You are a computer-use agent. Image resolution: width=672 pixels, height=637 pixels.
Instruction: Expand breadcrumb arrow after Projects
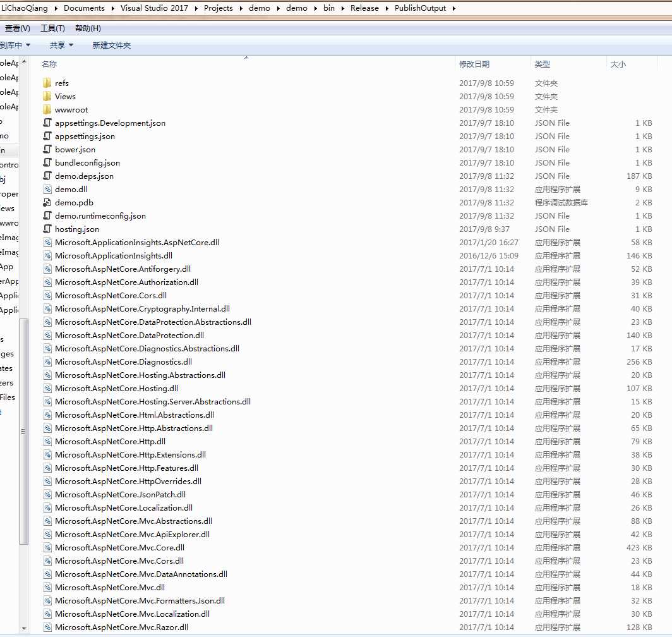(241, 9)
